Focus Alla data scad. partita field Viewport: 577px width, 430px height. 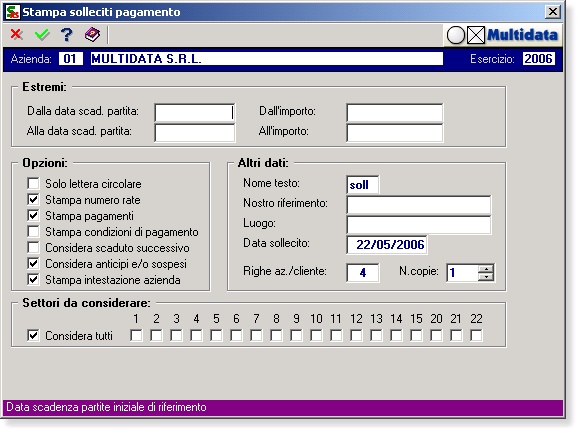(x=195, y=133)
